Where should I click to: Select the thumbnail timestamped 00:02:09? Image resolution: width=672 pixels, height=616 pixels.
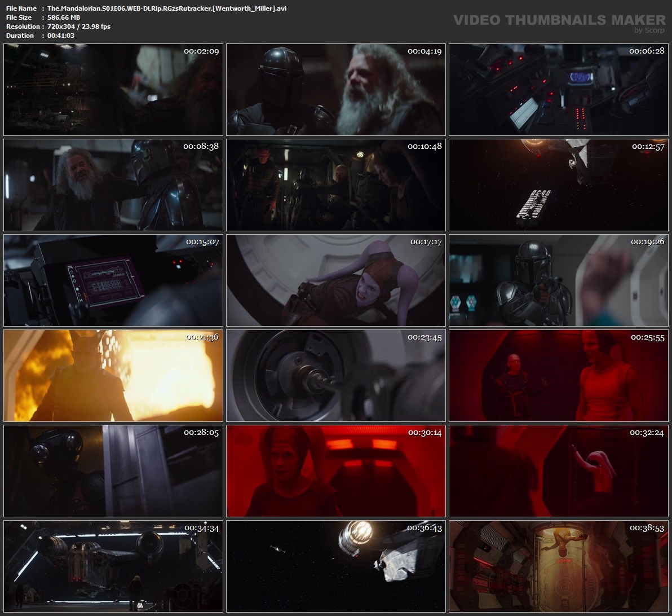tap(113, 89)
